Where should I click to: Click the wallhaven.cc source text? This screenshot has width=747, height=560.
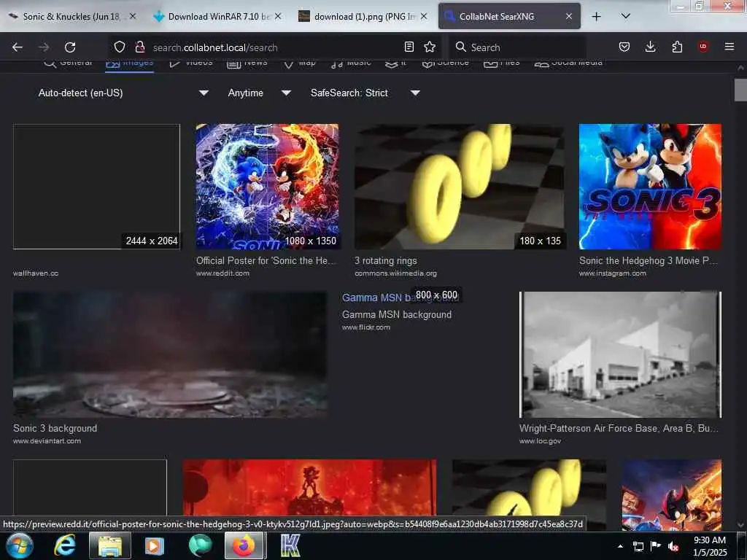pyautogui.click(x=36, y=273)
